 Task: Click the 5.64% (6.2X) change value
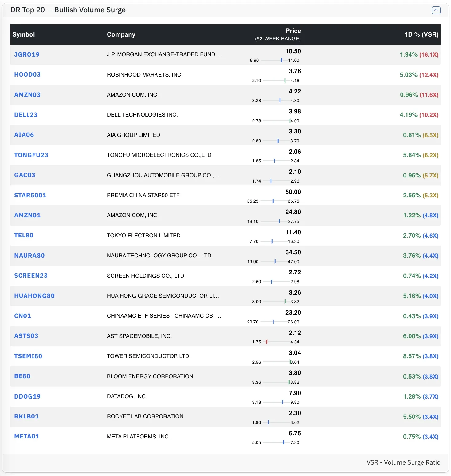[421, 155]
